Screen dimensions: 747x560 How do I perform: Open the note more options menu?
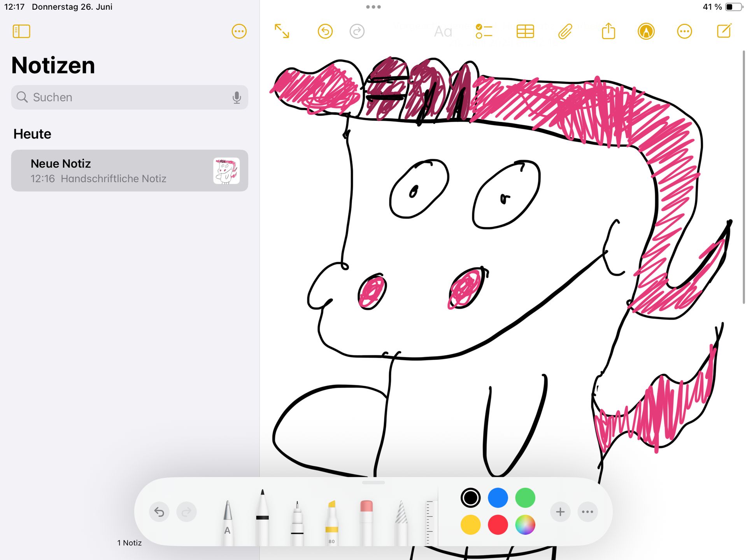(x=684, y=31)
